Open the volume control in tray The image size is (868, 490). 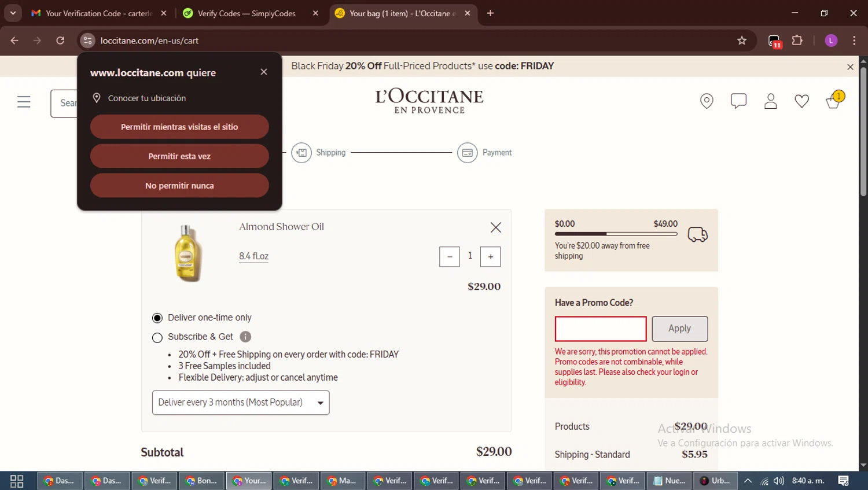pos(779,481)
